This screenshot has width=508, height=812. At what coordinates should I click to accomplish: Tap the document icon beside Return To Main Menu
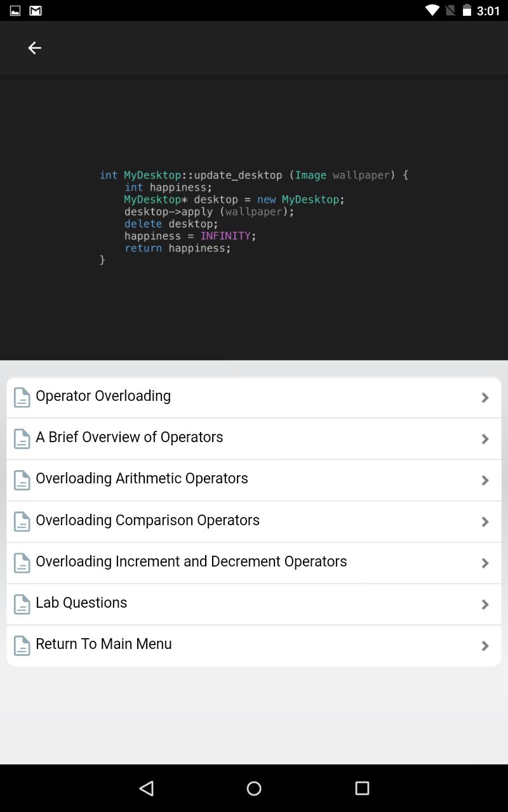(x=22, y=646)
